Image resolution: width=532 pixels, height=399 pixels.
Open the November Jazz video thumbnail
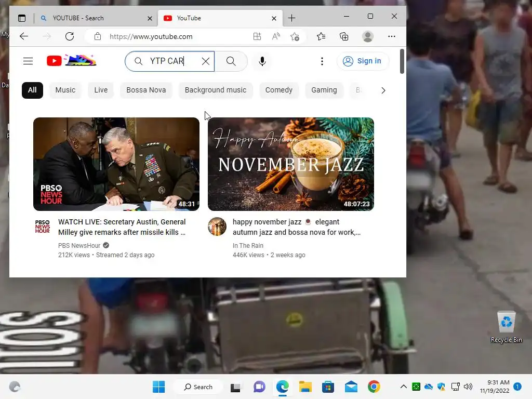[x=291, y=164]
